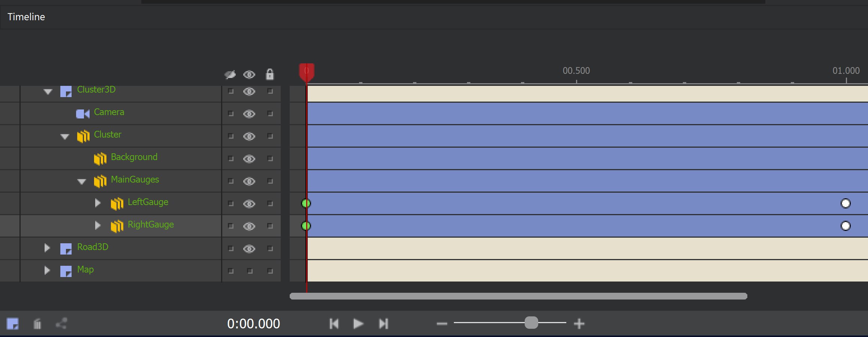This screenshot has width=868, height=337.
Task: Click the new layer icon in bottom bar
Action: 13,324
